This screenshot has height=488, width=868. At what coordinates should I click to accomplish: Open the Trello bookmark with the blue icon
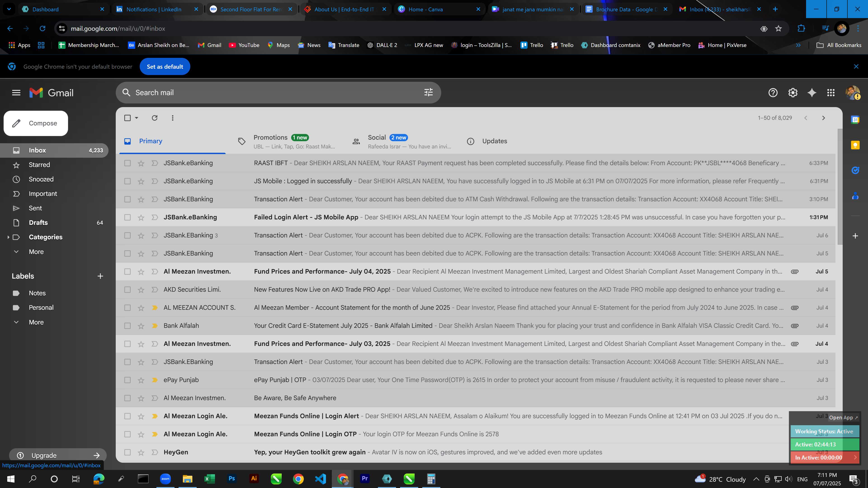pyautogui.click(x=531, y=45)
